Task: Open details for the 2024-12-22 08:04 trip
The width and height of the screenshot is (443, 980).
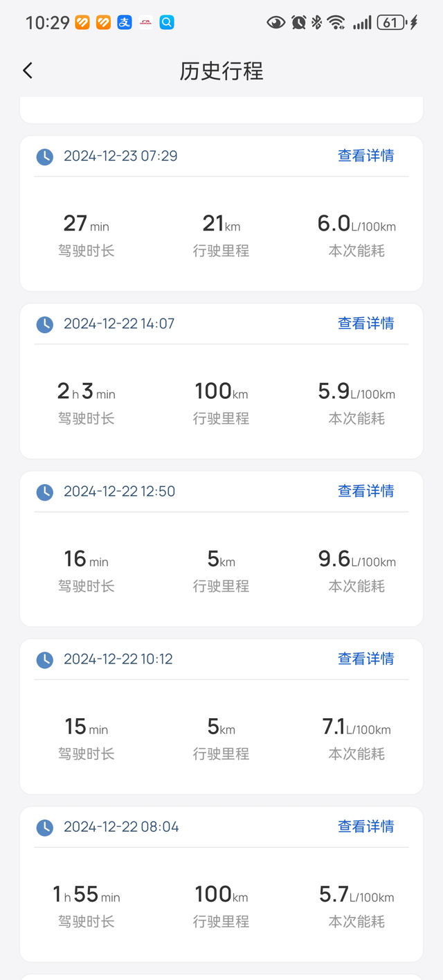Action: 365,826
